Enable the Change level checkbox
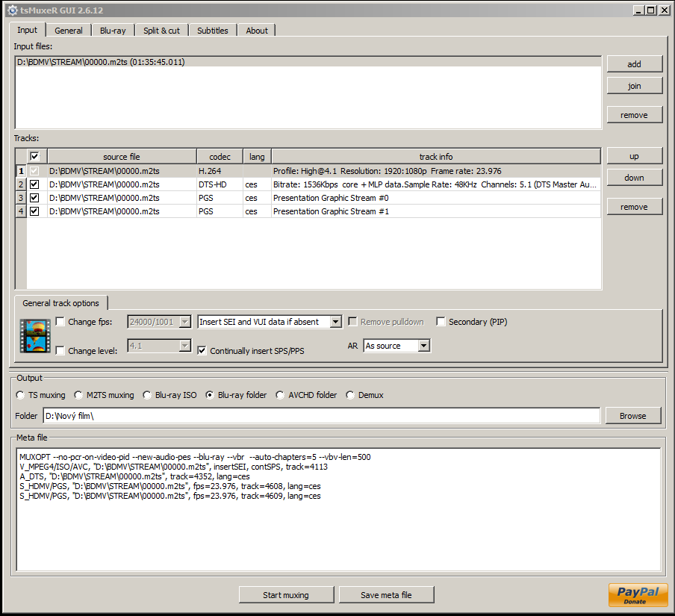The width and height of the screenshot is (675, 616). click(60, 350)
